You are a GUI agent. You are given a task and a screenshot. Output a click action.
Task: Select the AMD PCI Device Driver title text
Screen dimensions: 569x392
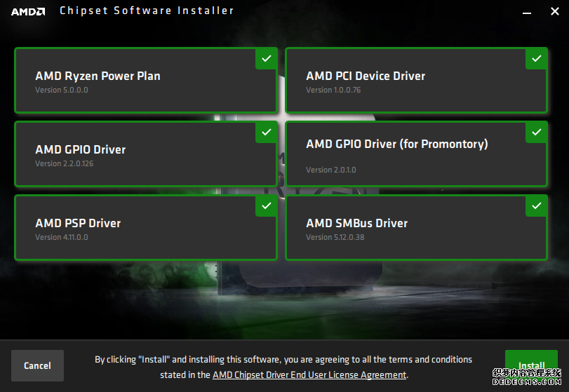[366, 76]
